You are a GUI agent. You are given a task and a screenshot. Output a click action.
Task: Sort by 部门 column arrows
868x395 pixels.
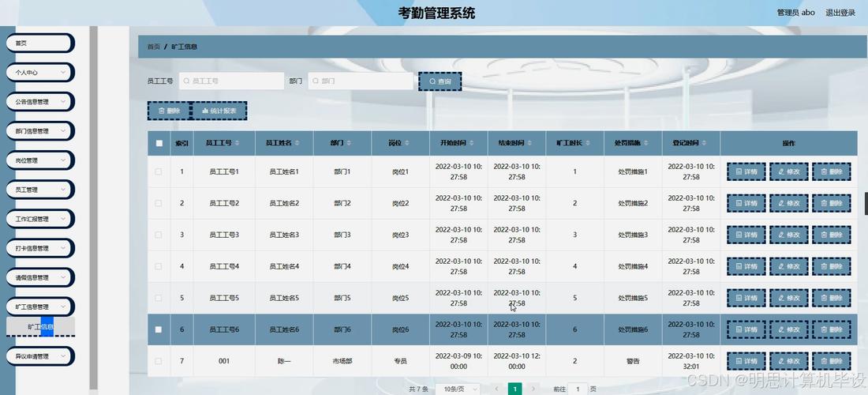350,143
